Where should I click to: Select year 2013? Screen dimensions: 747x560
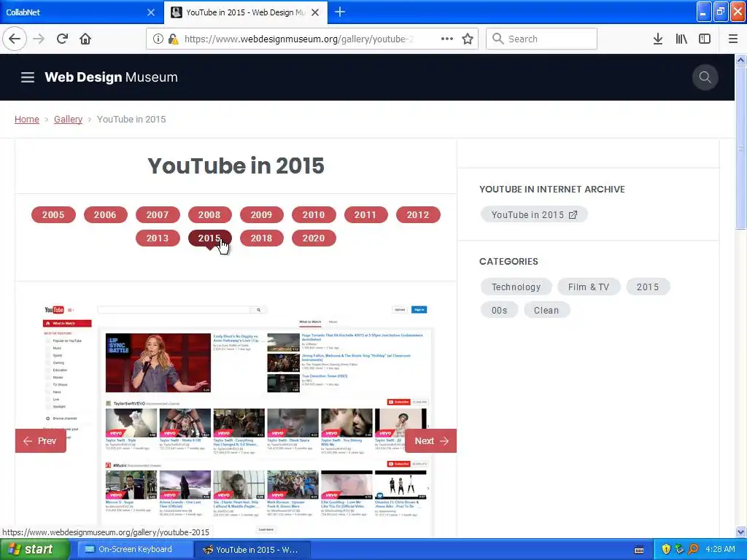click(158, 238)
